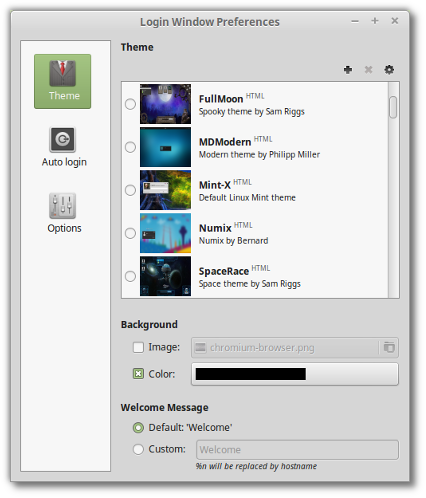This screenshot has width=426, height=498.
Task: Open the Theme section with suit icon
Action: (x=62, y=81)
